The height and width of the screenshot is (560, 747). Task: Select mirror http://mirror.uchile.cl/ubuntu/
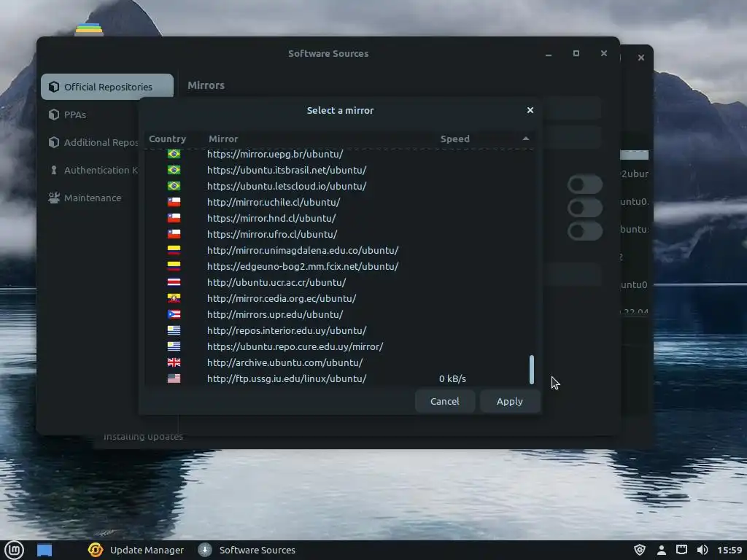coord(274,202)
